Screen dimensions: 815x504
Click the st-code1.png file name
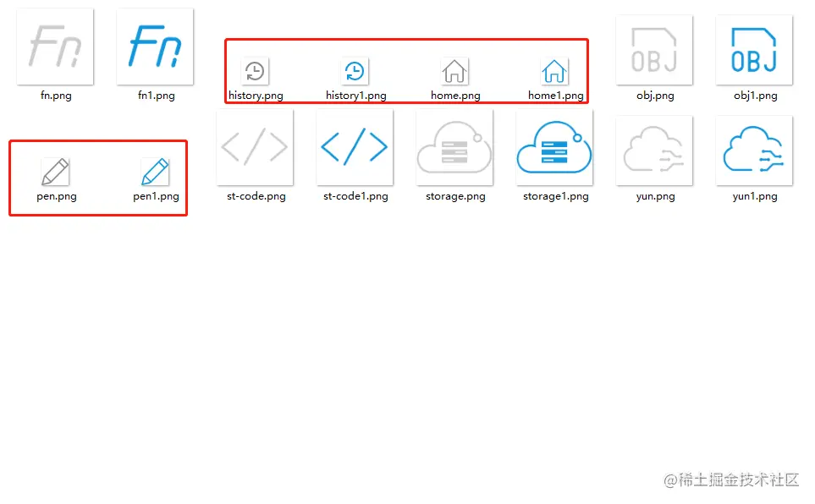[x=355, y=196]
